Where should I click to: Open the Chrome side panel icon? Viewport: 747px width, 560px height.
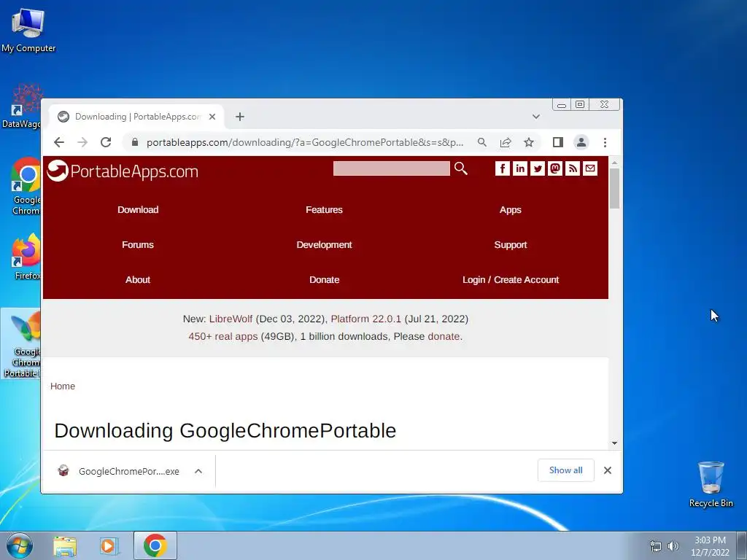[x=558, y=142]
